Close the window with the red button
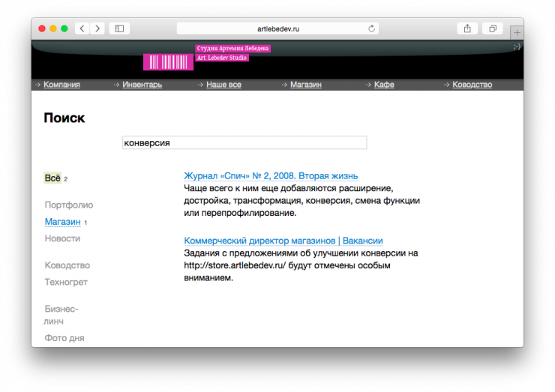The height and width of the screenshot is (392, 555). tap(42, 28)
